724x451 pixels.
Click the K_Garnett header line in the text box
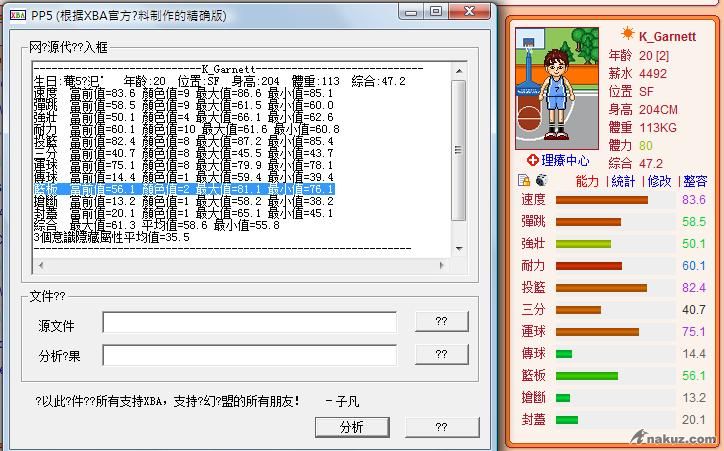229,69
